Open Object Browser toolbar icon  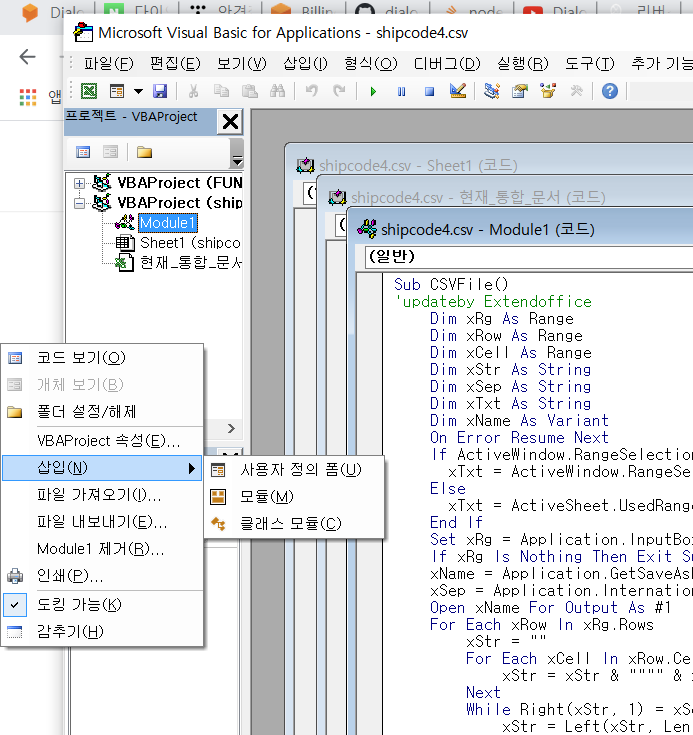pyautogui.click(x=548, y=91)
